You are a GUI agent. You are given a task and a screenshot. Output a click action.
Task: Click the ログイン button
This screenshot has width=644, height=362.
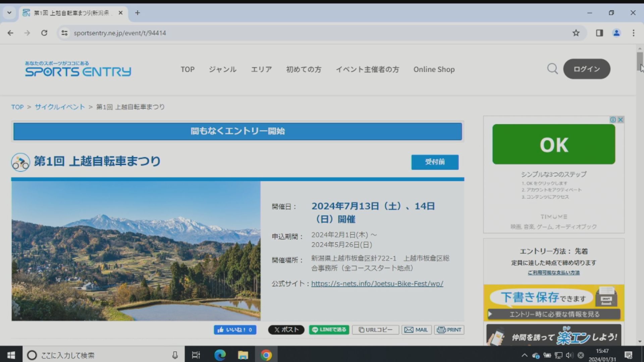(x=587, y=69)
